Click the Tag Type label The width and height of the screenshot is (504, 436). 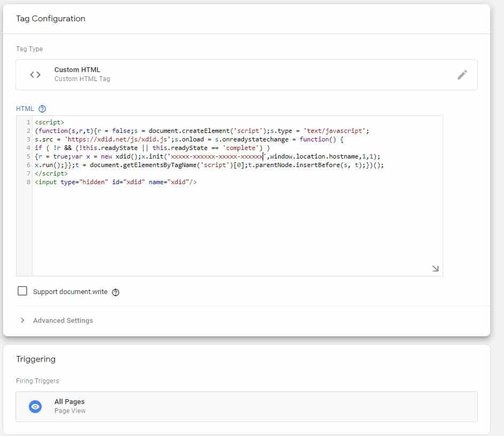click(x=29, y=49)
